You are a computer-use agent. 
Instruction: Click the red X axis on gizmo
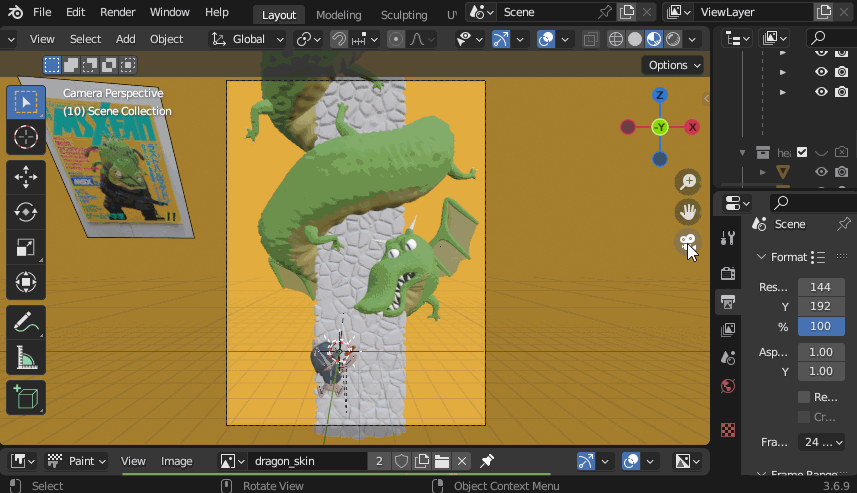tap(692, 127)
